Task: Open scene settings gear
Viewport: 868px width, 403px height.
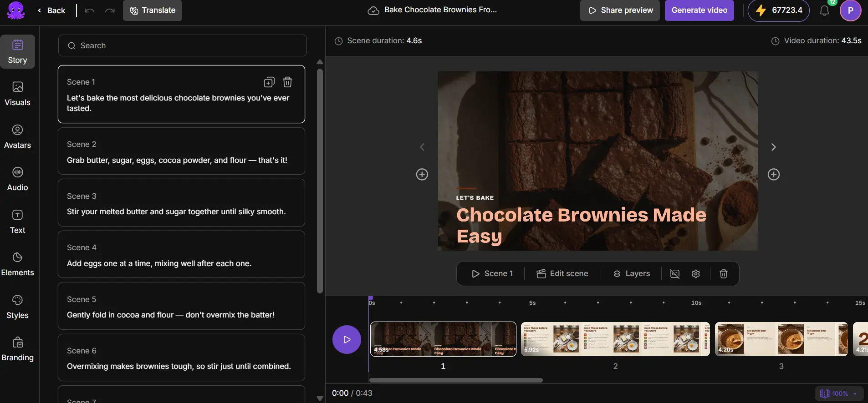Action: [696, 274]
